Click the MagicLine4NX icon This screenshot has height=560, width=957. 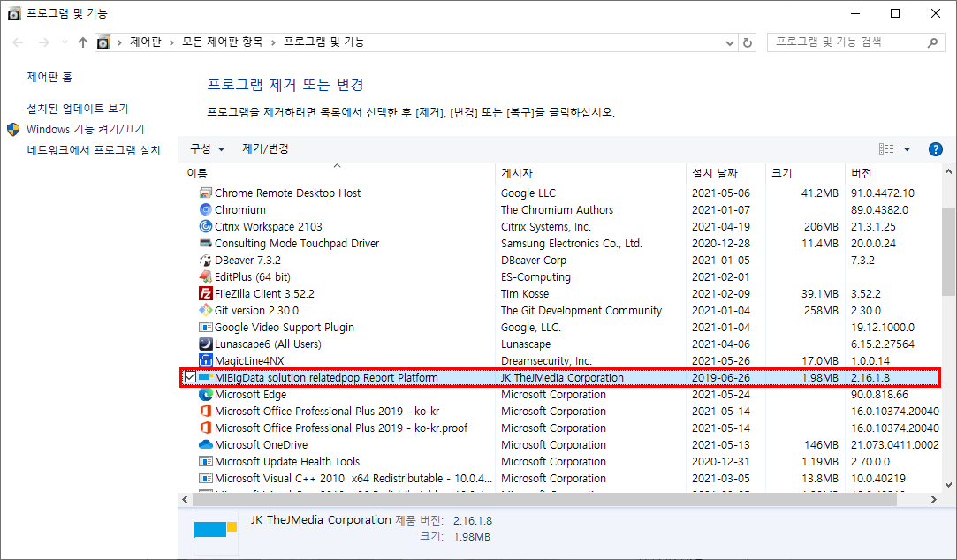click(x=206, y=360)
